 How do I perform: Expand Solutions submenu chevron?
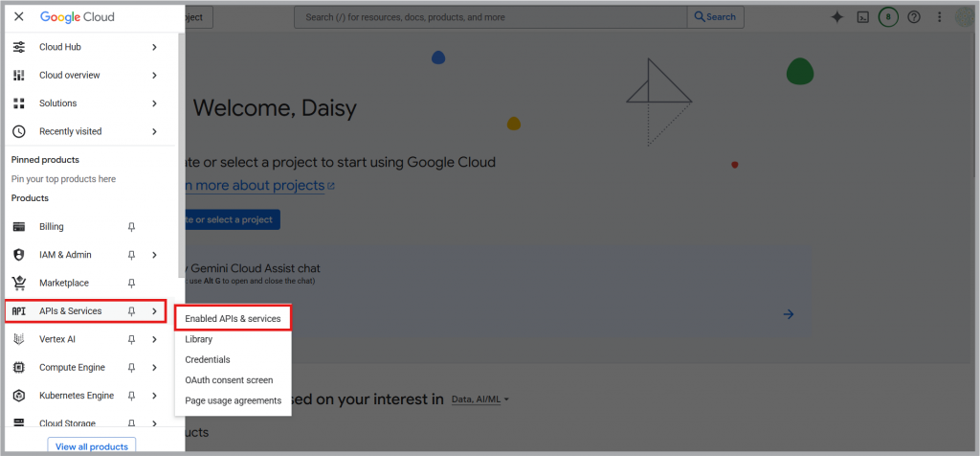[154, 103]
